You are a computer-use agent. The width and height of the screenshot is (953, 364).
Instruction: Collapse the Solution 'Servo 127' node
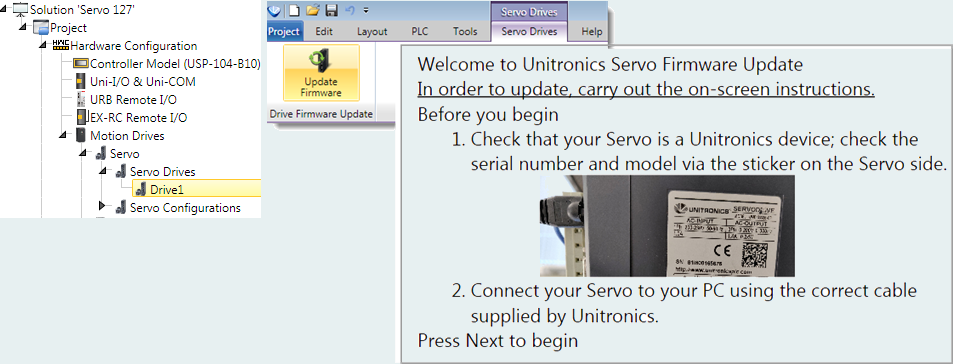click(x=5, y=10)
